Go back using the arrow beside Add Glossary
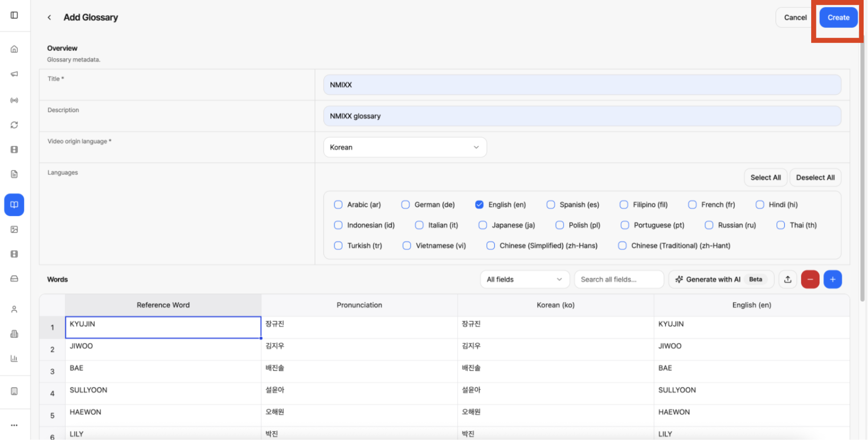The height and width of the screenshot is (441, 868). point(49,17)
